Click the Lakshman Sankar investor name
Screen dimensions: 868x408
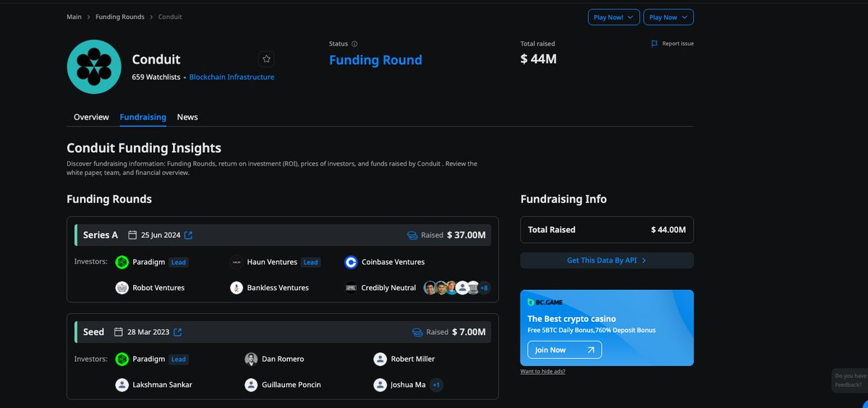(x=163, y=385)
